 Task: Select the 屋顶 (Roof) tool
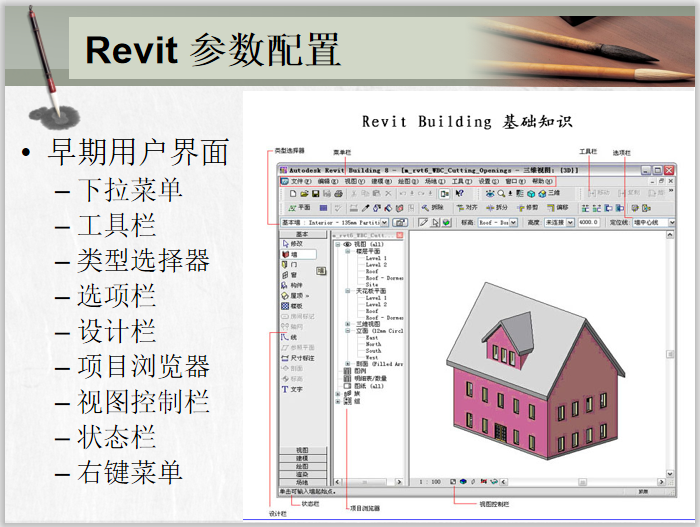(298, 295)
